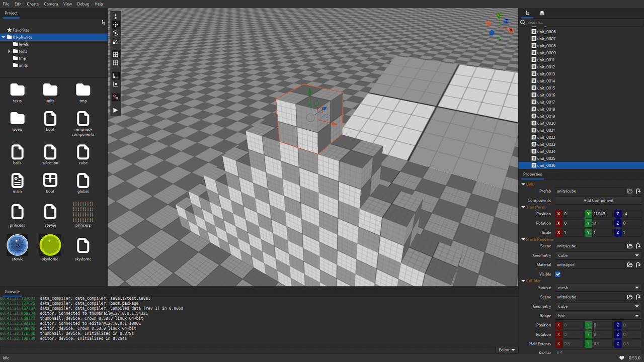Click the folder icon next to Prefab
644x362 pixels.
pyautogui.click(x=629, y=191)
